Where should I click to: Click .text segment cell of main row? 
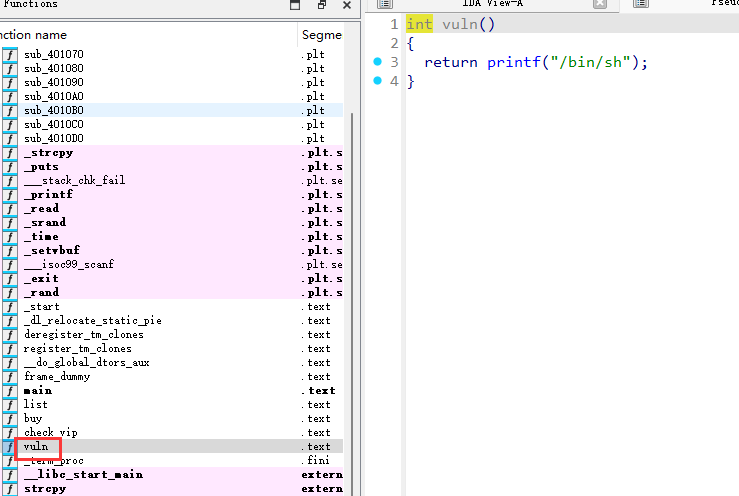click(x=321, y=390)
